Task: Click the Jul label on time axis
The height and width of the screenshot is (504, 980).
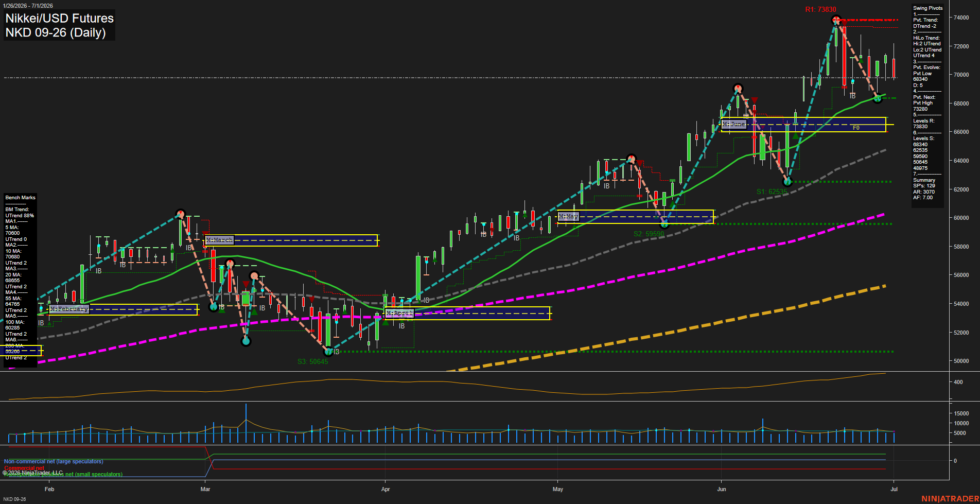Action: click(894, 489)
